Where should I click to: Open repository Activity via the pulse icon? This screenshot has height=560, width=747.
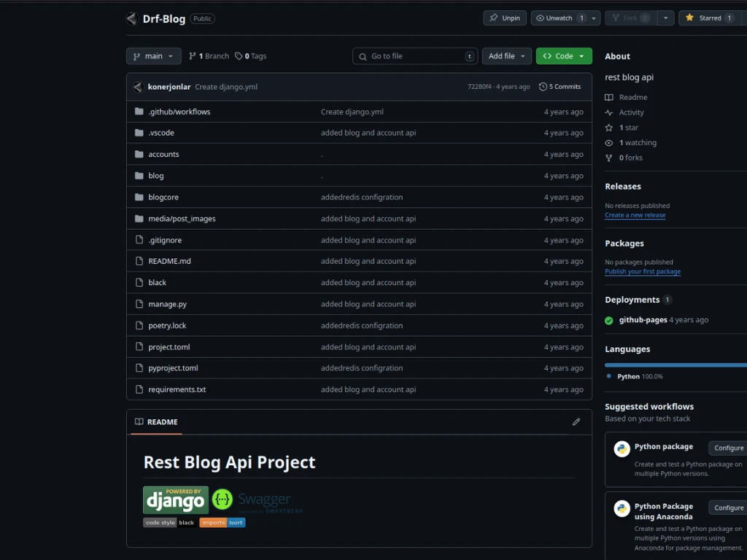[610, 112]
